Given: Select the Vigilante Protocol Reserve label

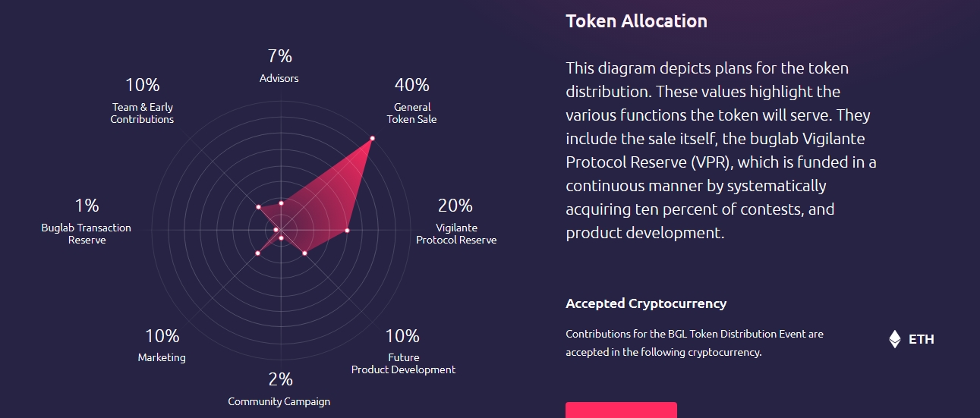Looking at the screenshot, I should [456, 234].
